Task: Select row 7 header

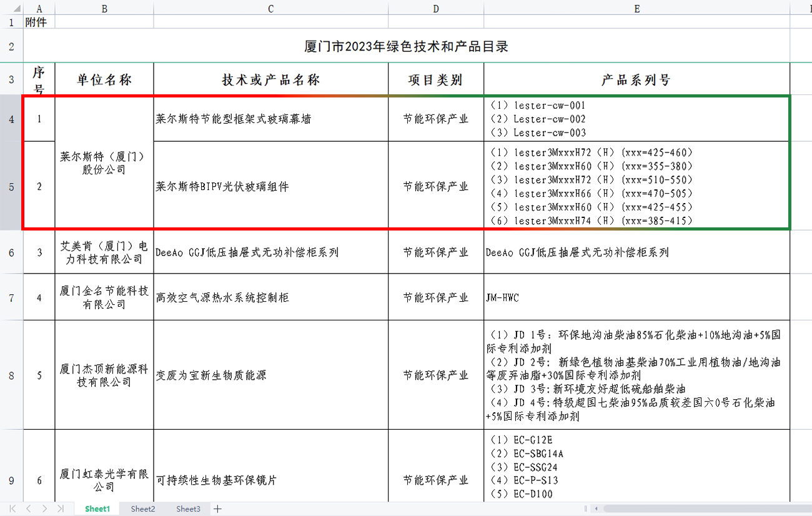Action: 12,297
